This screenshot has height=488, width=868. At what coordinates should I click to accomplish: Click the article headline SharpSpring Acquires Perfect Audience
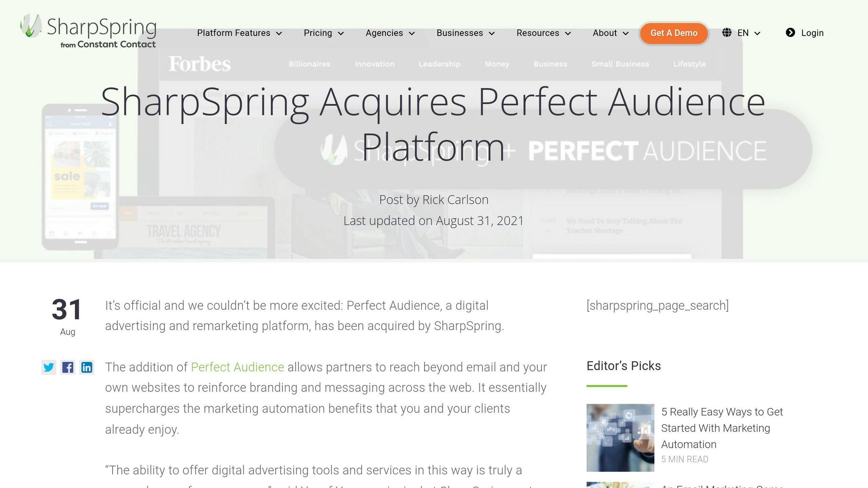coord(433,124)
